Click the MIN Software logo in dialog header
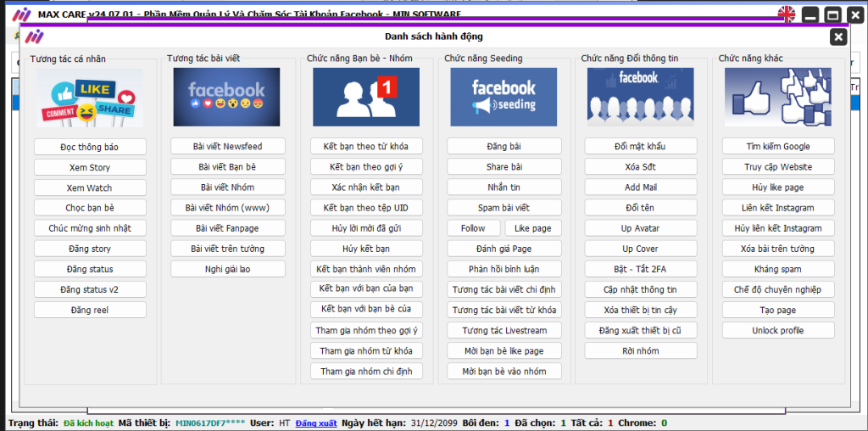 (35, 36)
